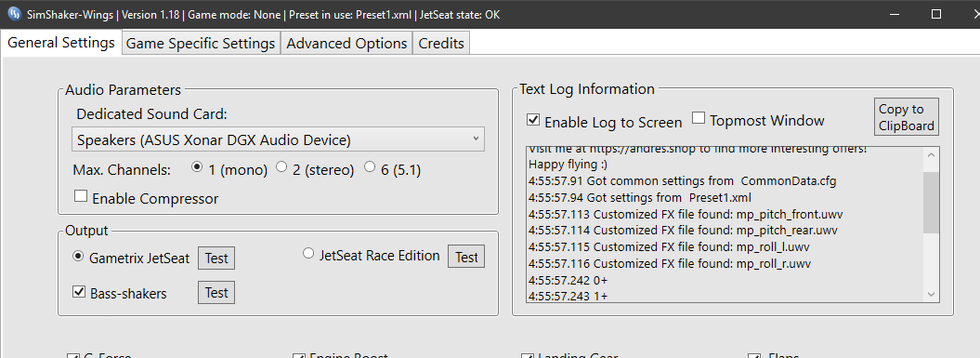Click the SimShaker-Wings app icon in title bar

click(15, 14)
